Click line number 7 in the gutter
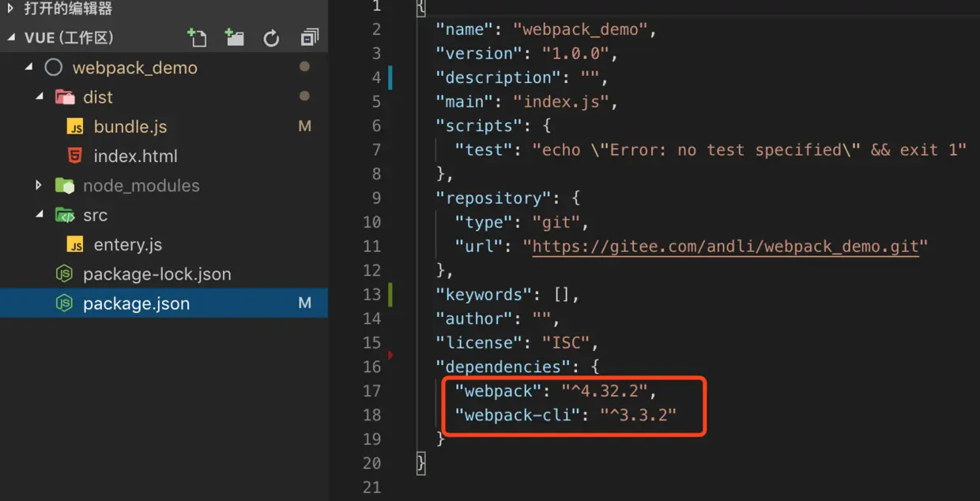The height and width of the screenshot is (501, 980). coord(376,149)
